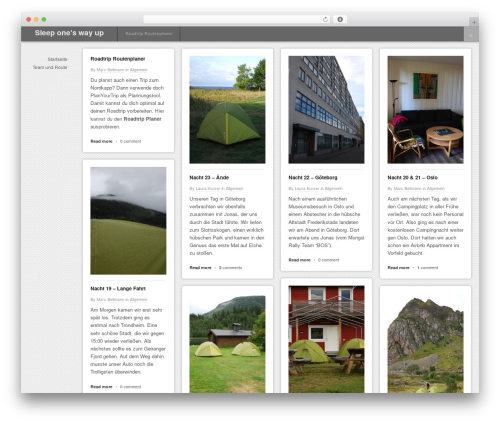Click author Marc Bellmann under Oslo post
The width and height of the screenshot is (500, 423).
coord(407,189)
